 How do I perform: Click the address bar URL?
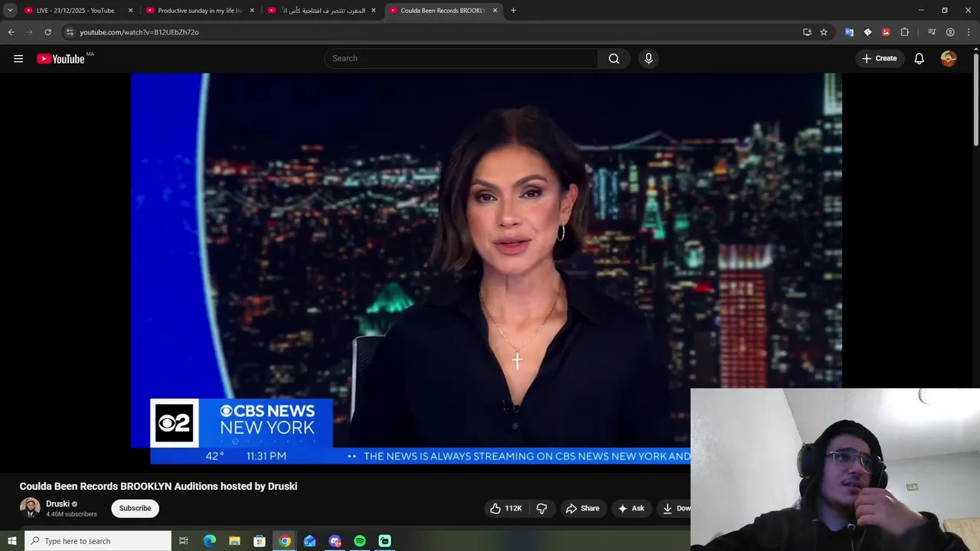(139, 32)
